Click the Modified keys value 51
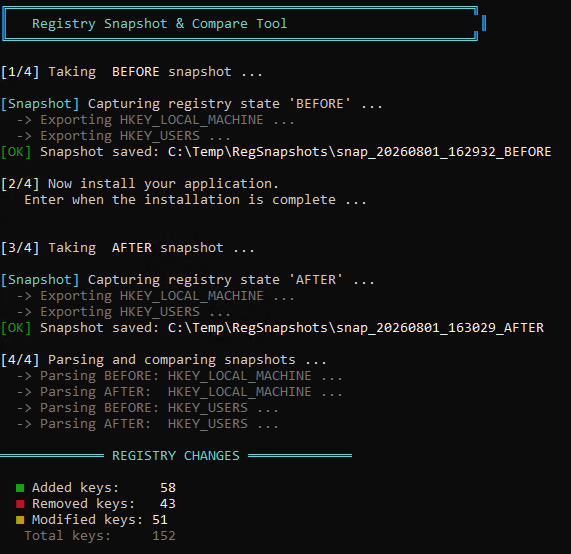The height and width of the screenshot is (554, 571). pos(160,520)
